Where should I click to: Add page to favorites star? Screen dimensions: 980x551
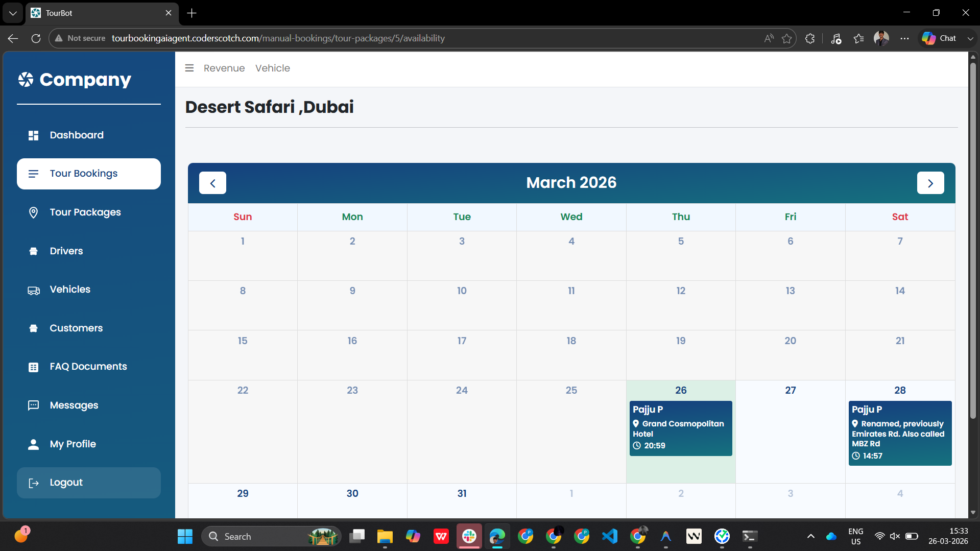[786, 38]
